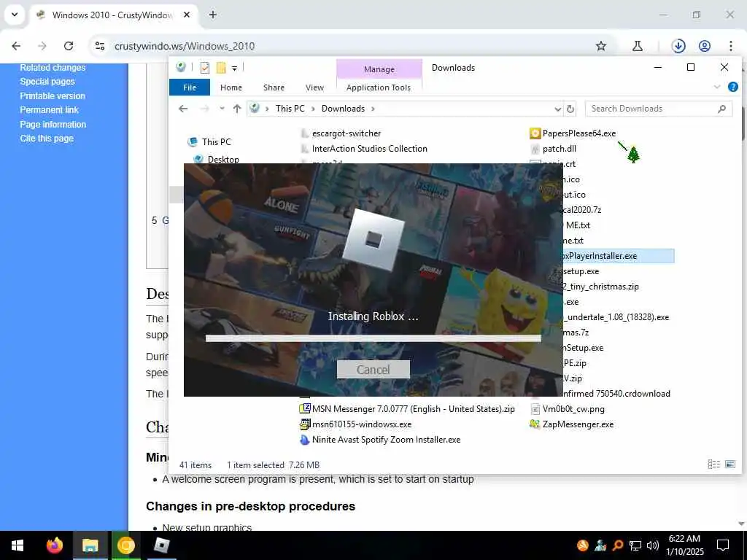
Task: Select the Manage contextual tab
Action: [379, 69]
